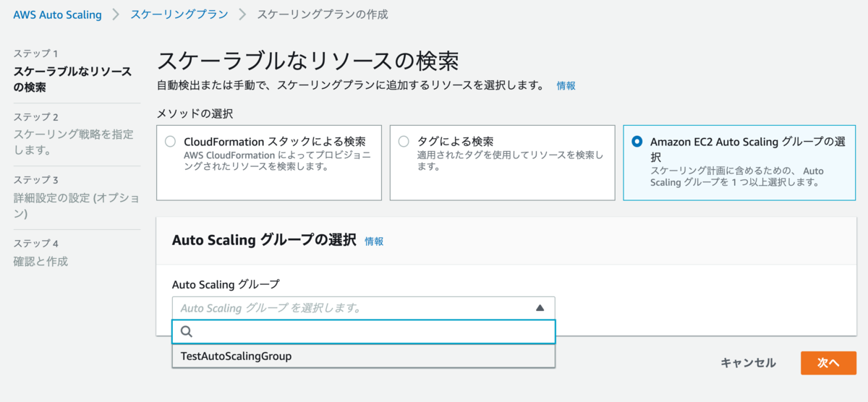The width and height of the screenshot is (868, 402).
Task: Click the Auto Scaling グループ field label
Action: pos(226,284)
